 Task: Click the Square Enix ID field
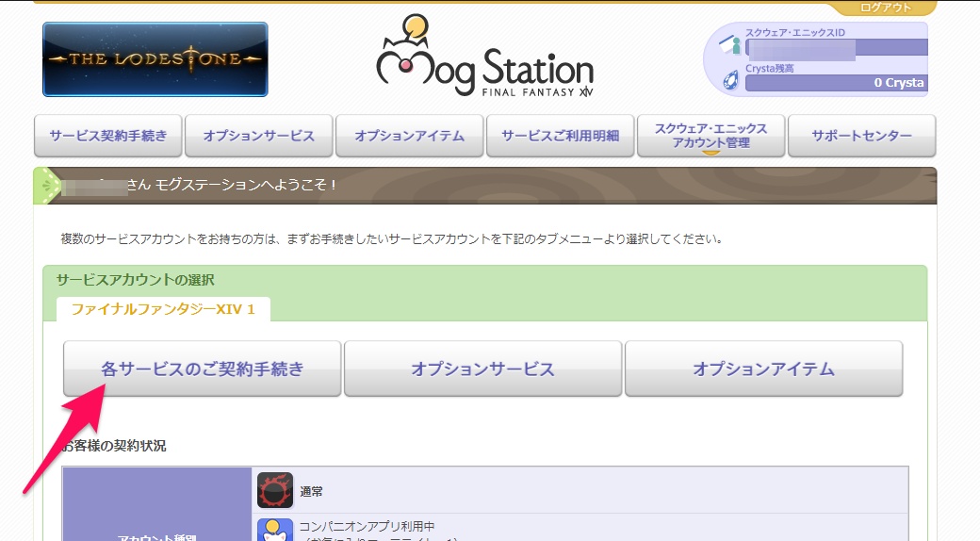click(x=836, y=47)
